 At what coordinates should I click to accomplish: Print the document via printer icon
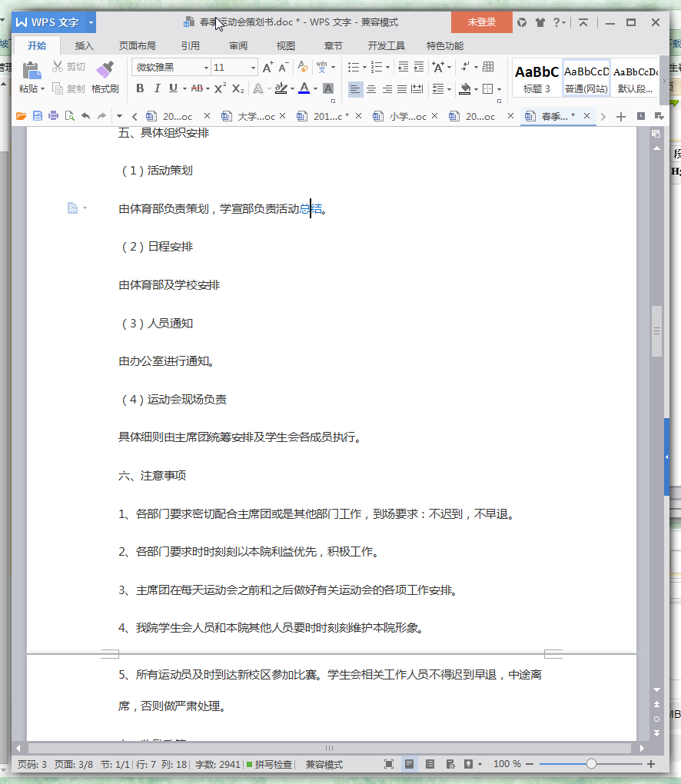tap(54, 116)
